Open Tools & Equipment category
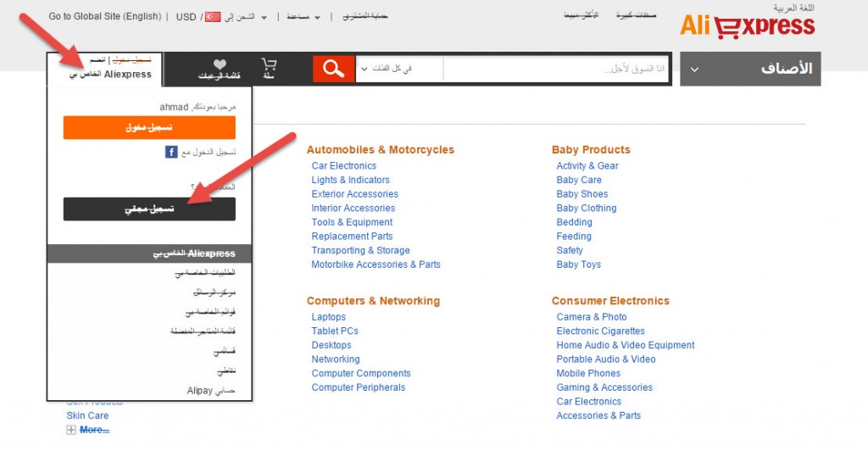This screenshot has width=868, height=451. 352,222
